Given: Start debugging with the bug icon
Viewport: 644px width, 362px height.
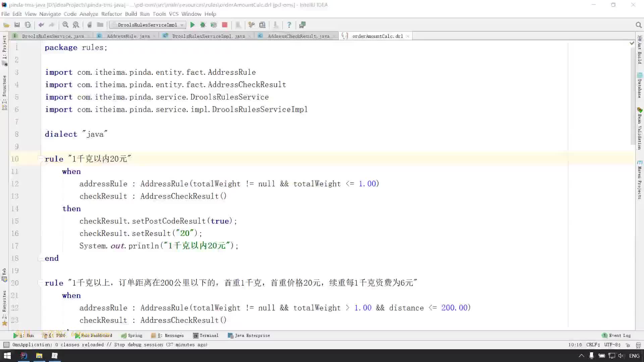Looking at the screenshot, I should click(203, 25).
